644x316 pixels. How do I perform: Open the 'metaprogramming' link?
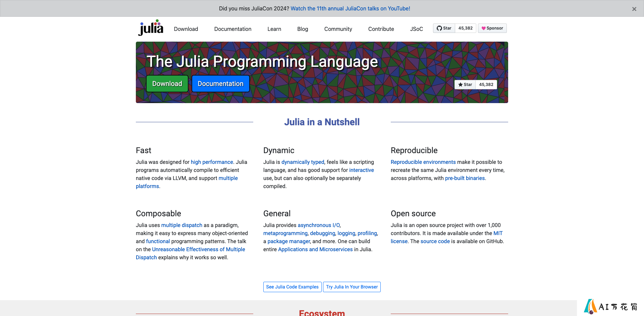pyautogui.click(x=285, y=233)
